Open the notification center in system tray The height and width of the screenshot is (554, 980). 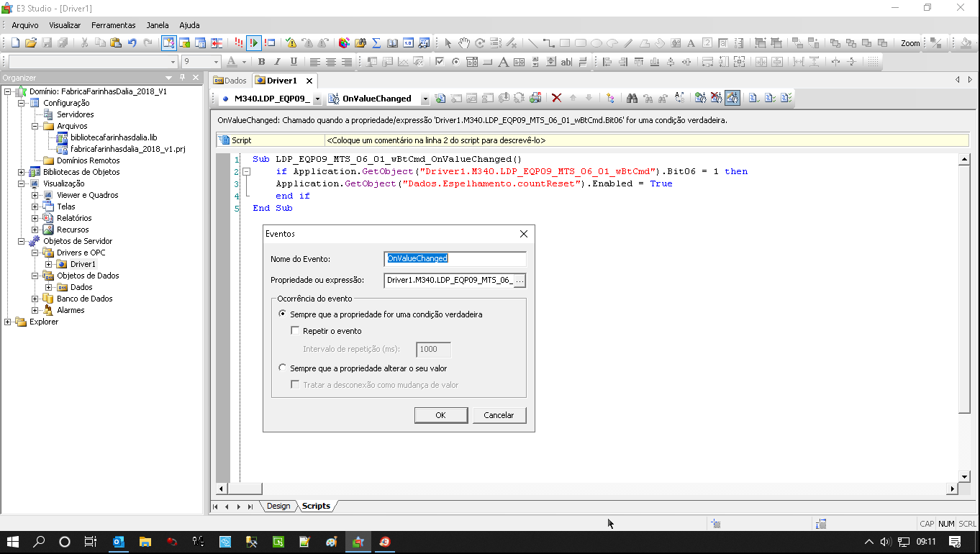tap(955, 542)
